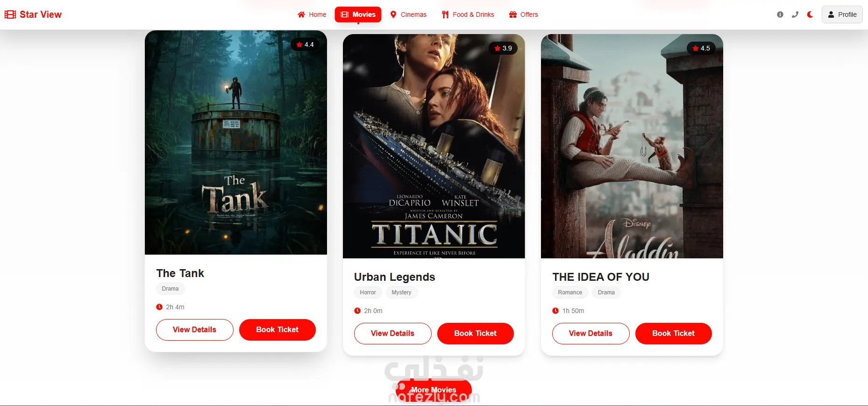Click the 4.4 star rating badge
868x406 pixels.
click(x=305, y=44)
